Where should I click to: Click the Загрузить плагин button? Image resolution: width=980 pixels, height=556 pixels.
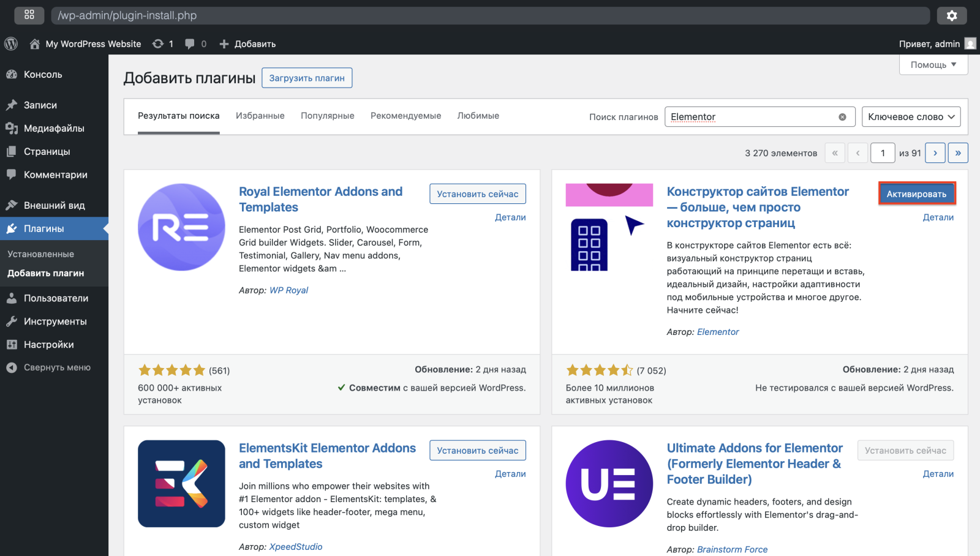(307, 78)
